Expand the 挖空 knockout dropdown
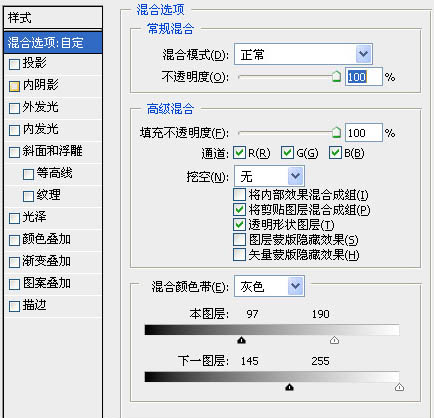 pos(269,176)
